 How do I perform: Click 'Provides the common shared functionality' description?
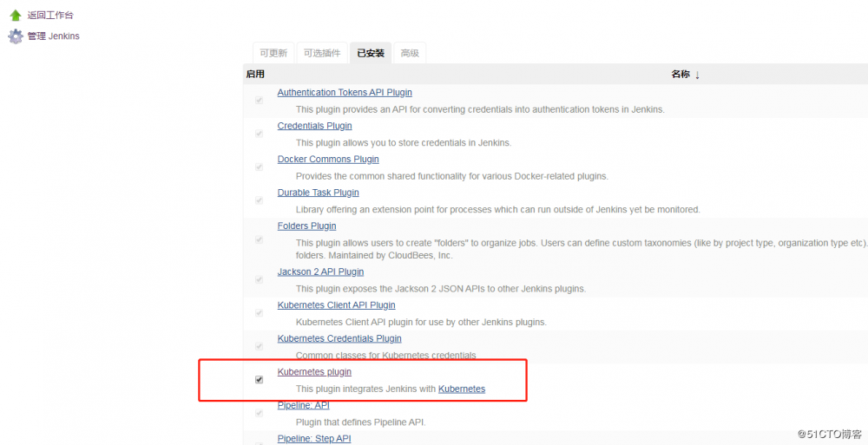tap(451, 176)
